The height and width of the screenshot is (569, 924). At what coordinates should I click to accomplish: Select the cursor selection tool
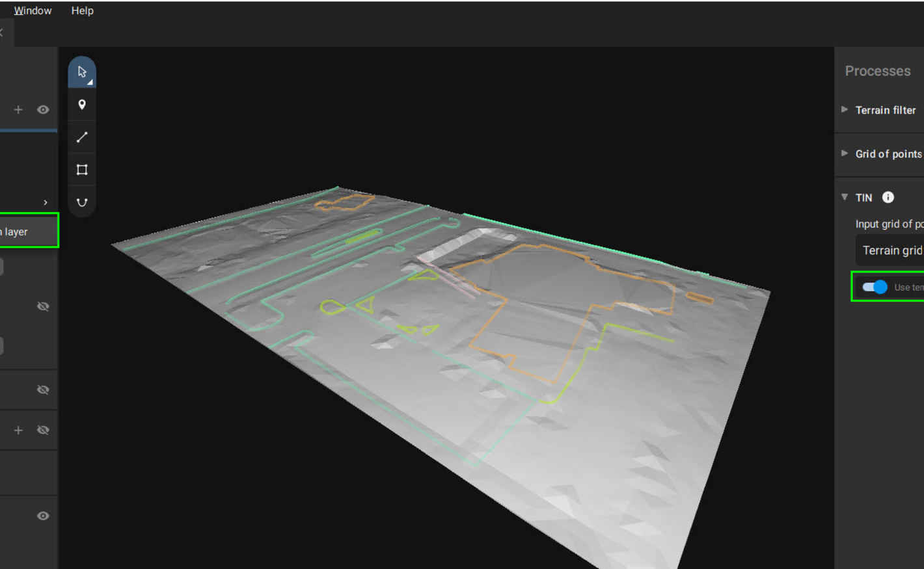[x=82, y=72]
